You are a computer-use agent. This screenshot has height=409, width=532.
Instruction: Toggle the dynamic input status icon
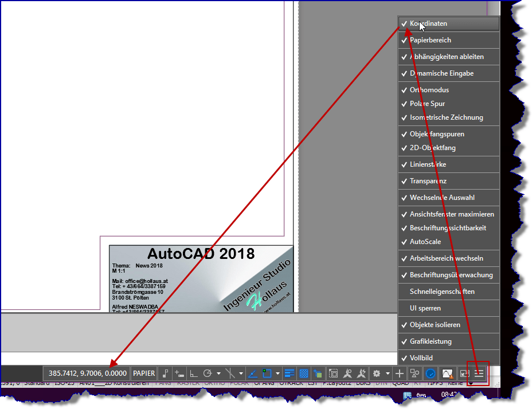[179, 373]
